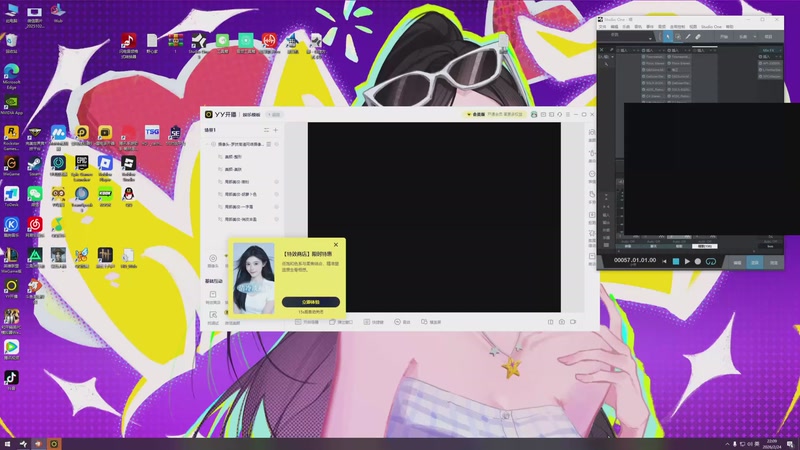800x450 pixels.
Task: Click the first tool in YY bottom toolbar
Action: click(307, 322)
